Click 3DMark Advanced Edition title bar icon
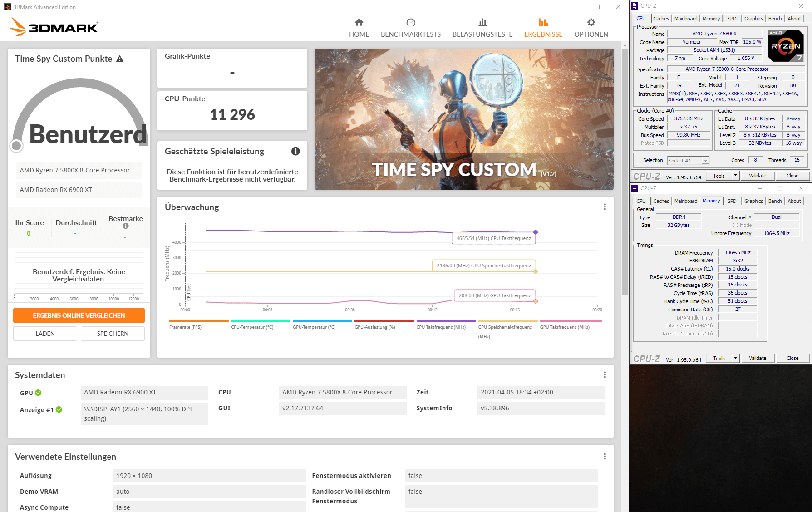This screenshot has height=512, width=812. point(7,7)
